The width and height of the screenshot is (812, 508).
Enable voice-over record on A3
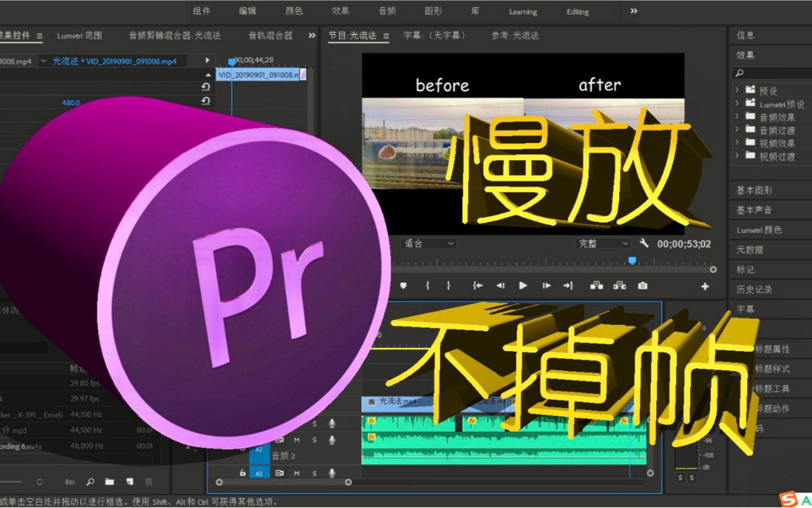point(332,473)
